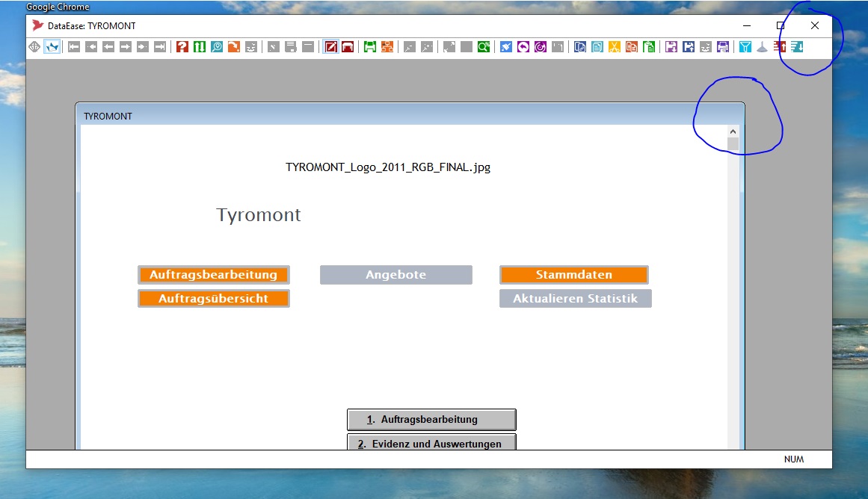Click the blue paintbrush icon
Viewport: 868px width, 499px height.
click(506, 47)
